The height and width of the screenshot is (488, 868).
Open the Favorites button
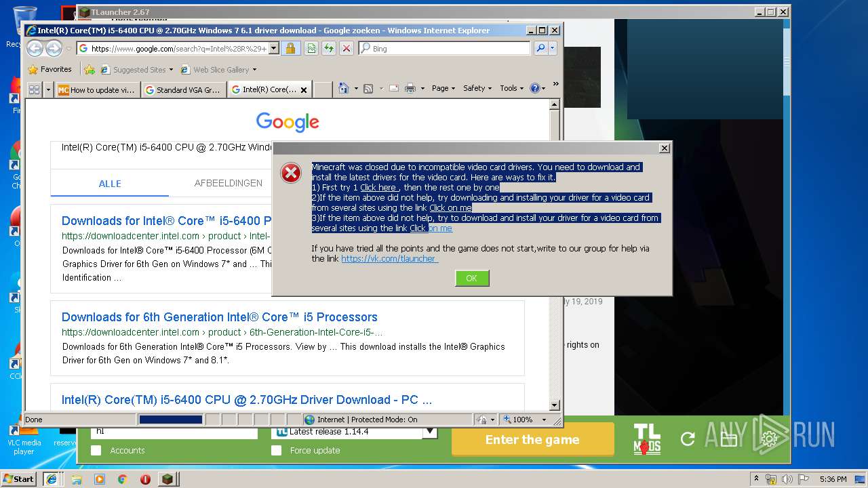[50, 69]
